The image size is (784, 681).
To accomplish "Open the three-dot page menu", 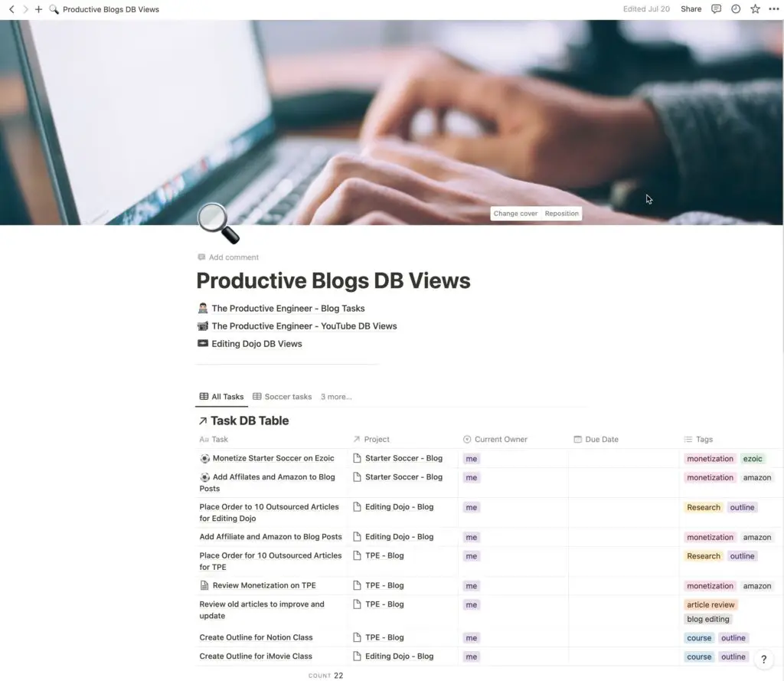I will click(x=773, y=9).
